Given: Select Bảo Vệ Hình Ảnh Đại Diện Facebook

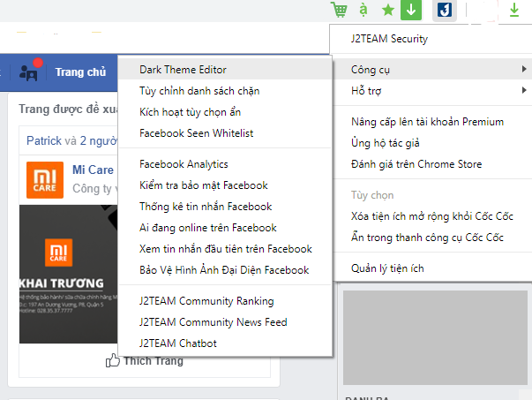Looking at the screenshot, I should (x=225, y=270).
